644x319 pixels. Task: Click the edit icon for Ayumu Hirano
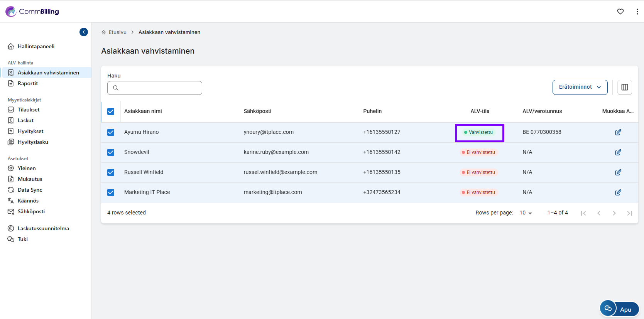618,132
